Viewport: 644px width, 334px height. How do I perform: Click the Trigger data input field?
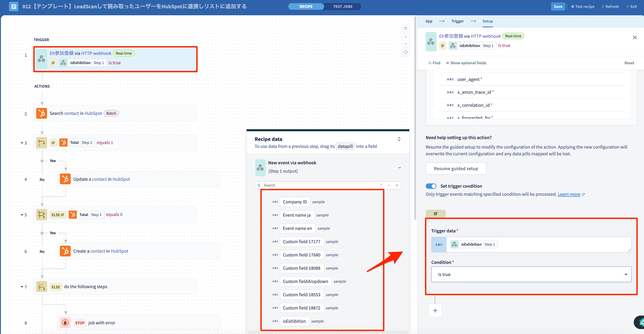pyautogui.click(x=531, y=245)
